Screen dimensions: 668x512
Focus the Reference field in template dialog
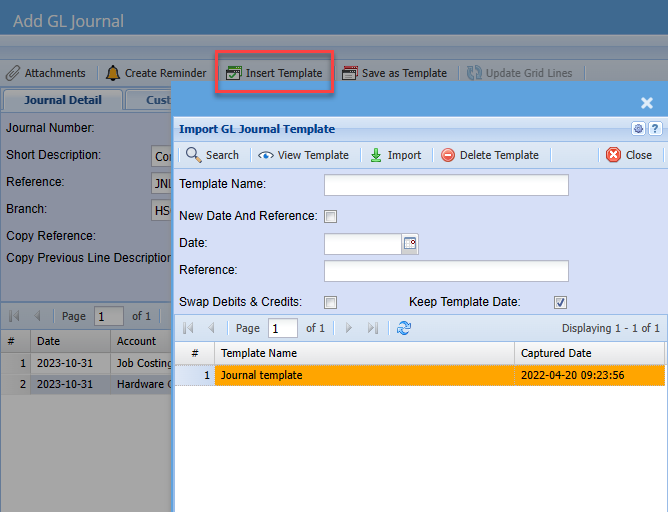pos(446,271)
